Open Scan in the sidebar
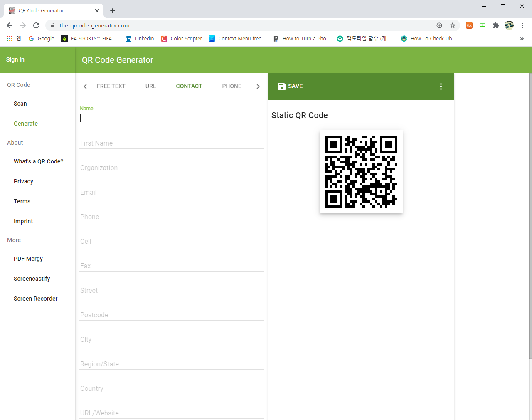 click(x=20, y=104)
